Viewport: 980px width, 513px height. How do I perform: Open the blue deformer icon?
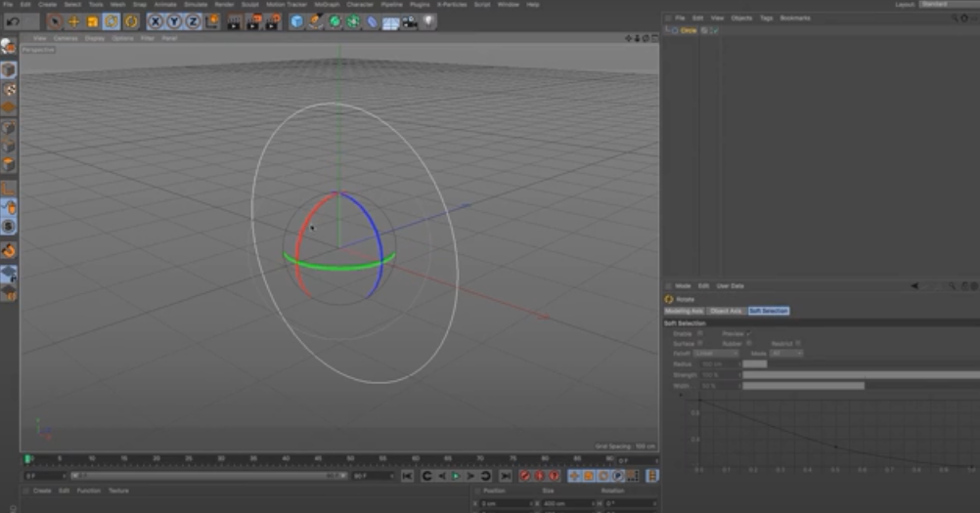[x=372, y=21]
